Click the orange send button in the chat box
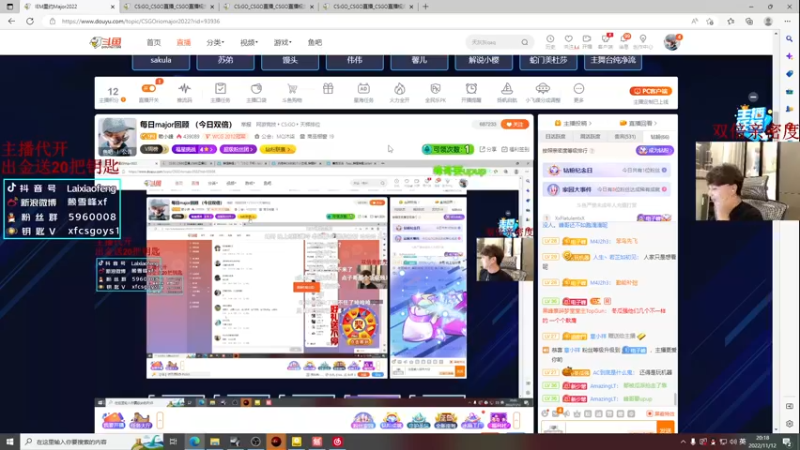This screenshot has height=450, width=800. click(x=665, y=429)
